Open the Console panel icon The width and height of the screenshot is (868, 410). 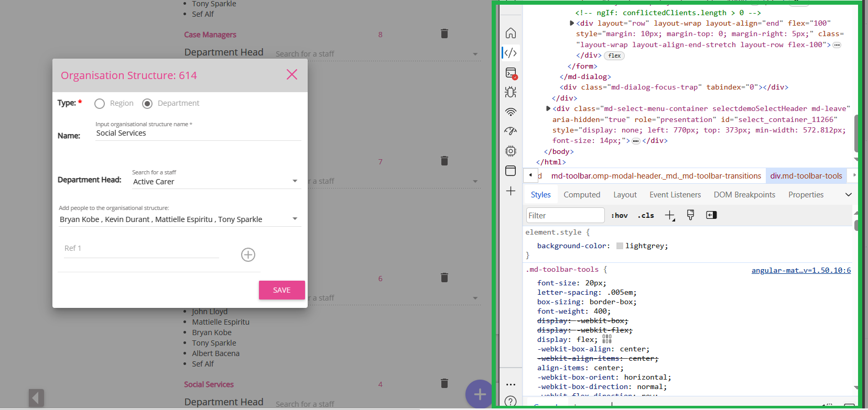[511, 73]
